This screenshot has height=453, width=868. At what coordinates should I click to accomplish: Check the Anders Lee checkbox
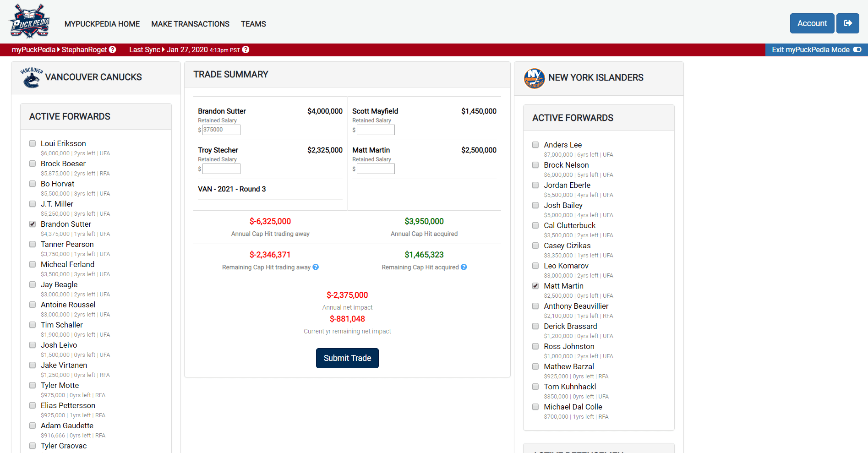pos(535,145)
